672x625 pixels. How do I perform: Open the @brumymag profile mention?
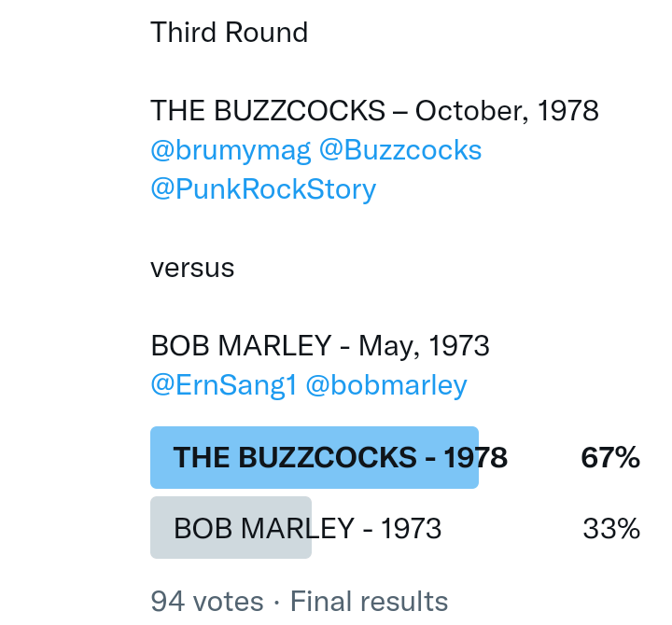[x=231, y=150]
